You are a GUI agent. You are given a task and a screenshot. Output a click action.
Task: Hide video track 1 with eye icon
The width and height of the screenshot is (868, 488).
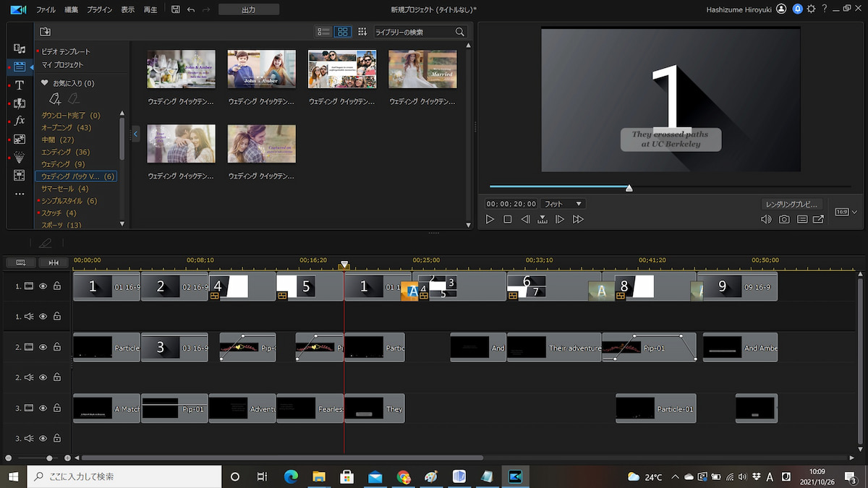pyautogui.click(x=43, y=286)
